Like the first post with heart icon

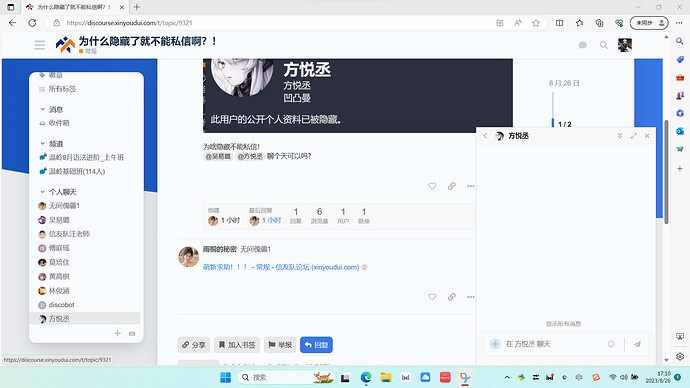pyautogui.click(x=432, y=186)
